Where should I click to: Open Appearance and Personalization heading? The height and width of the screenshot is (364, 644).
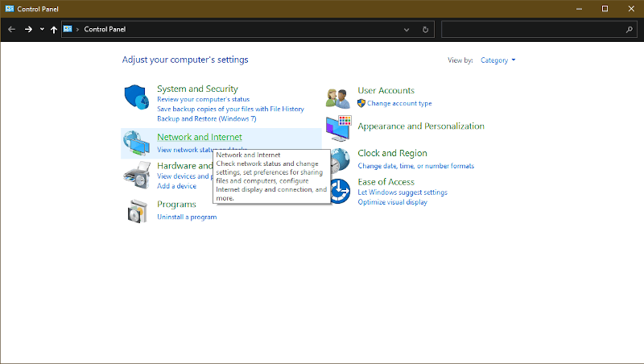pos(421,126)
